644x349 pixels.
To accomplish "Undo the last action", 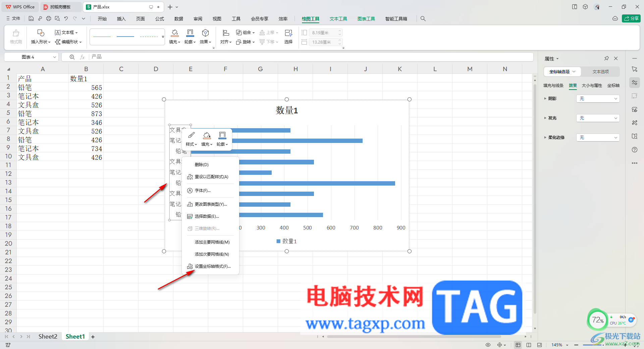I will click(x=66, y=19).
